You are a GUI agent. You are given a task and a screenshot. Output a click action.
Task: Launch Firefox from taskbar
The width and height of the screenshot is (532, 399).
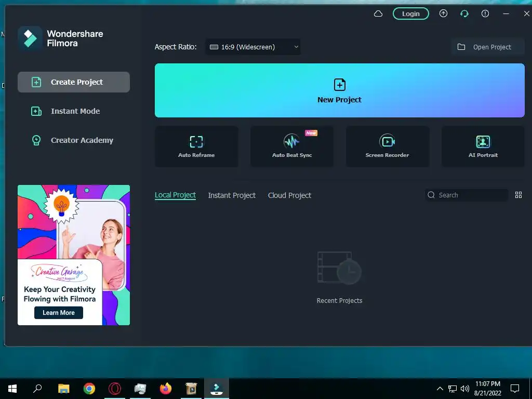point(166,389)
